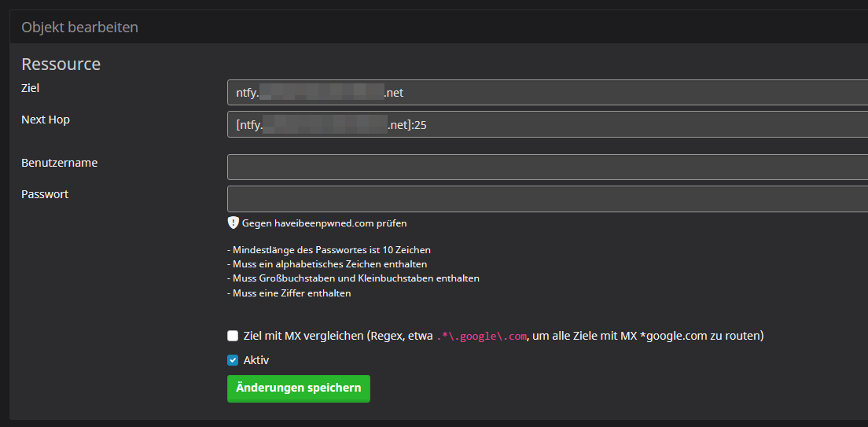The width and height of the screenshot is (868, 427).
Task: Click into the Next Hop input field
Action: coord(542,124)
